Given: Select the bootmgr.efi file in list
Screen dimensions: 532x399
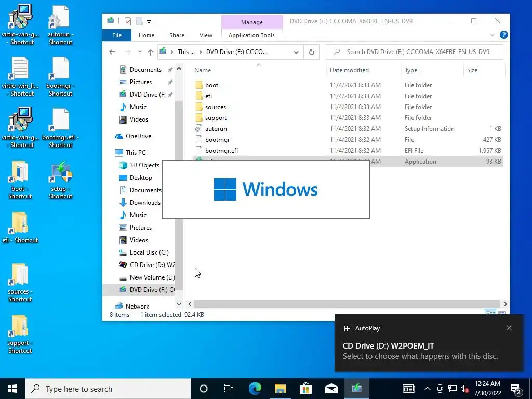Looking at the screenshot, I should point(348,150).
